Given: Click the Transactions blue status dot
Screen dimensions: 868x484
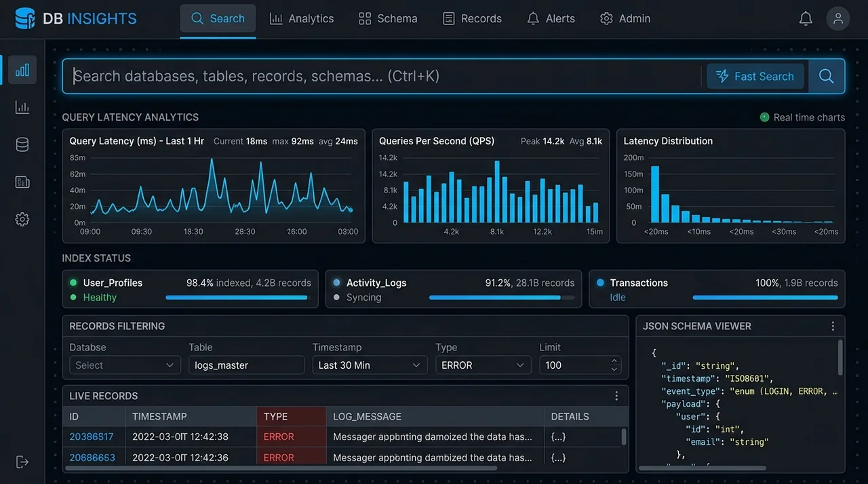Looking at the screenshot, I should 599,283.
